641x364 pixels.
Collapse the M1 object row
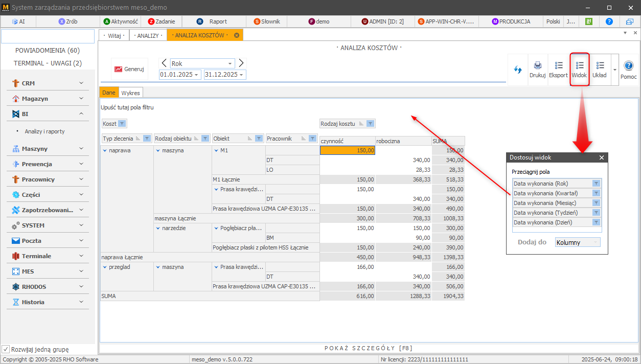point(216,150)
